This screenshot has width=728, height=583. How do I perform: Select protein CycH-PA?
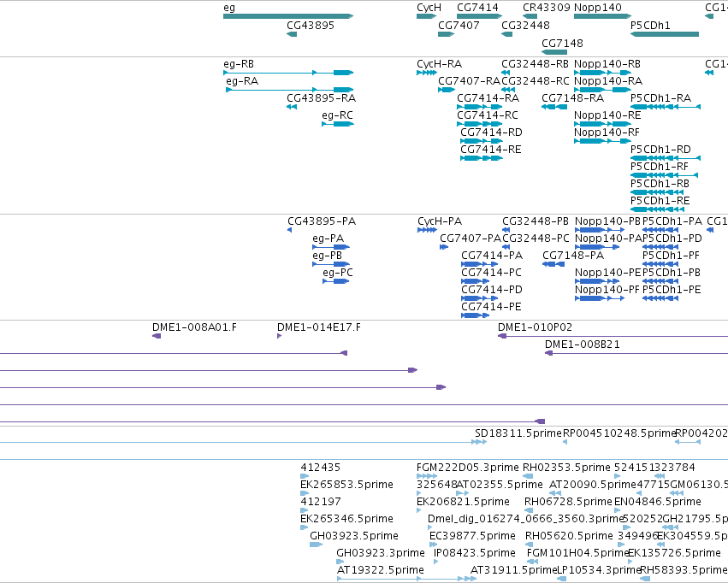click(x=440, y=221)
